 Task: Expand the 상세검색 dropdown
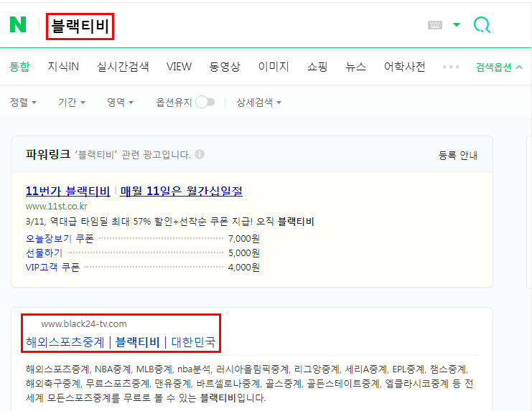point(259,102)
